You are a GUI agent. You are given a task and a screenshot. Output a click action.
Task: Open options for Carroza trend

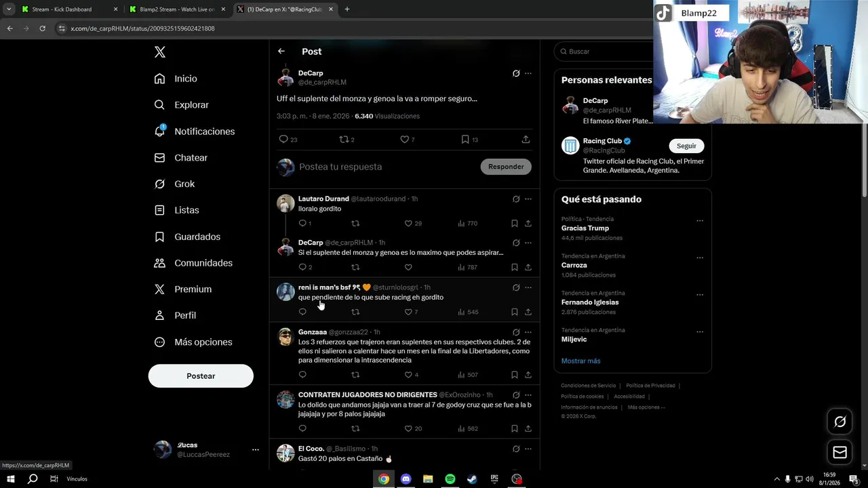[x=700, y=258]
